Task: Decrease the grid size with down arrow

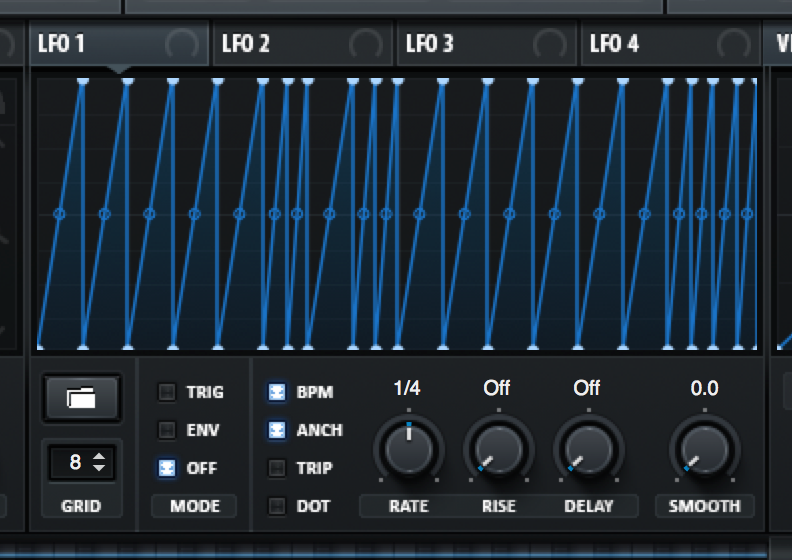Action: click(99, 468)
